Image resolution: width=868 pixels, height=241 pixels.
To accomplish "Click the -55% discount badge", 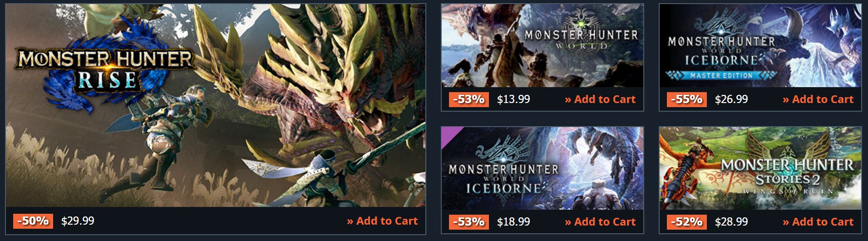I will [687, 99].
